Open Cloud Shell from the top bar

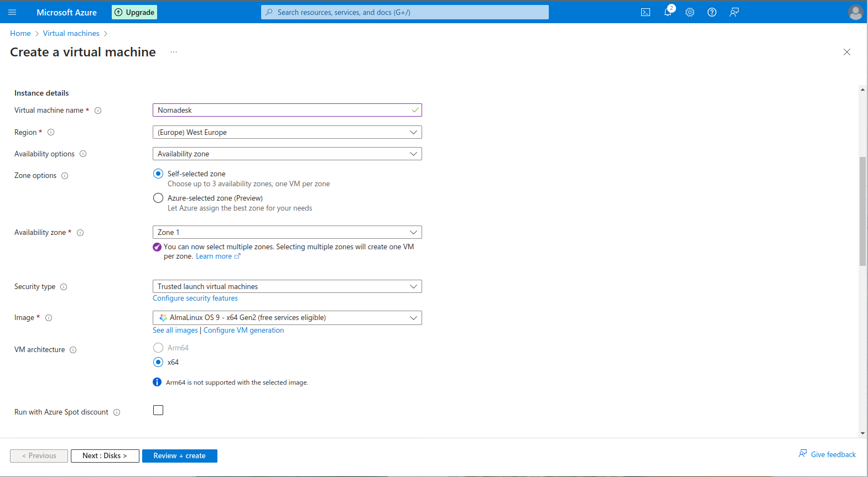(x=646, y=12)
